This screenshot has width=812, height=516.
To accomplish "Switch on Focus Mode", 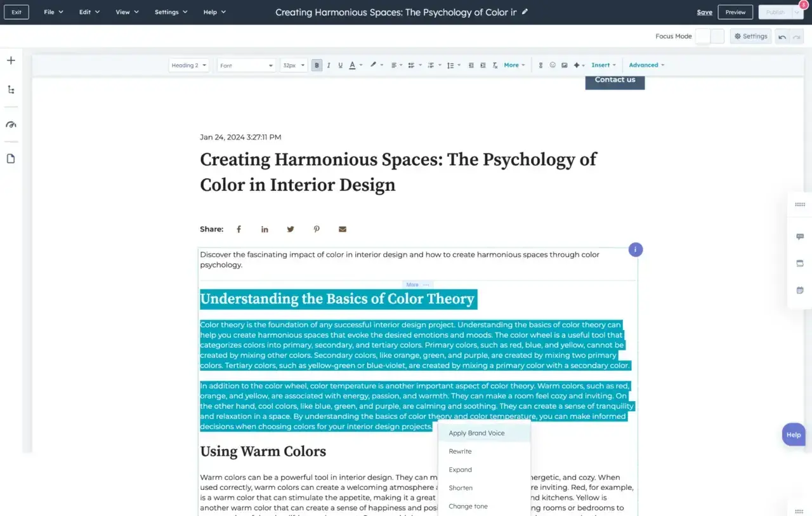I will click(709, 36).
